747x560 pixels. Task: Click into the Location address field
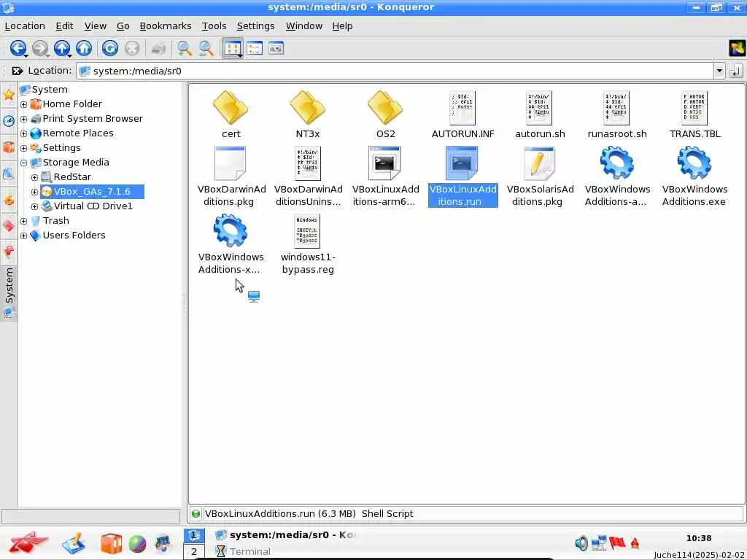click(395, 71)
